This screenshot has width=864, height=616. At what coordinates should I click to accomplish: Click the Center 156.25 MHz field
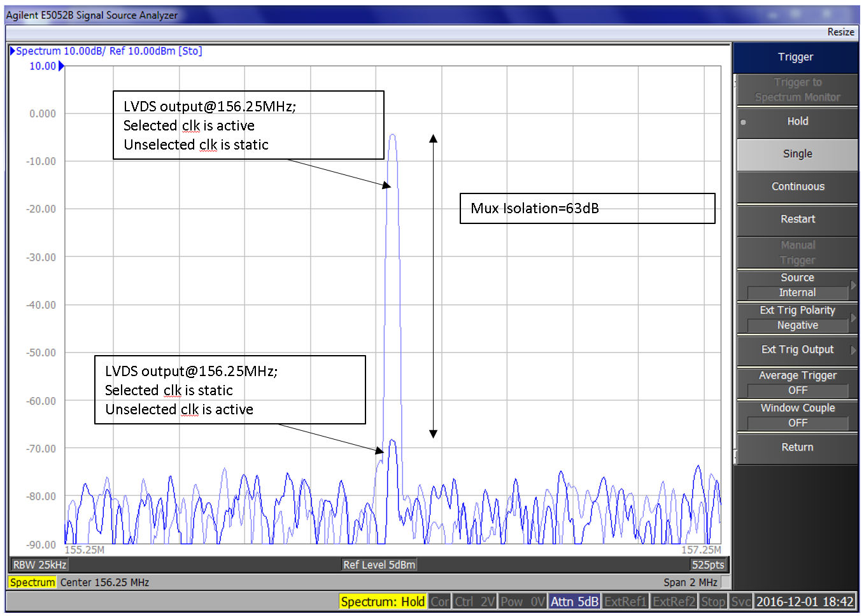point(104,582)
